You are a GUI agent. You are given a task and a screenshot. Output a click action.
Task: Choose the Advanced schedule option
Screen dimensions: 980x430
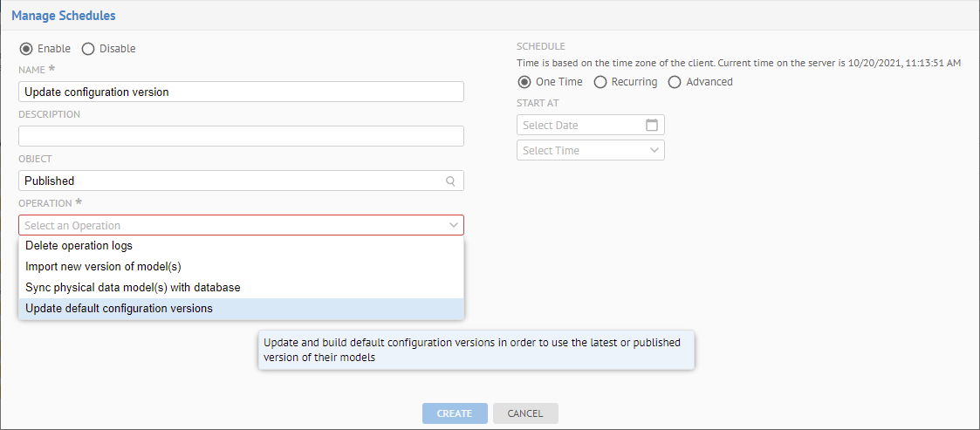point(675,82)
